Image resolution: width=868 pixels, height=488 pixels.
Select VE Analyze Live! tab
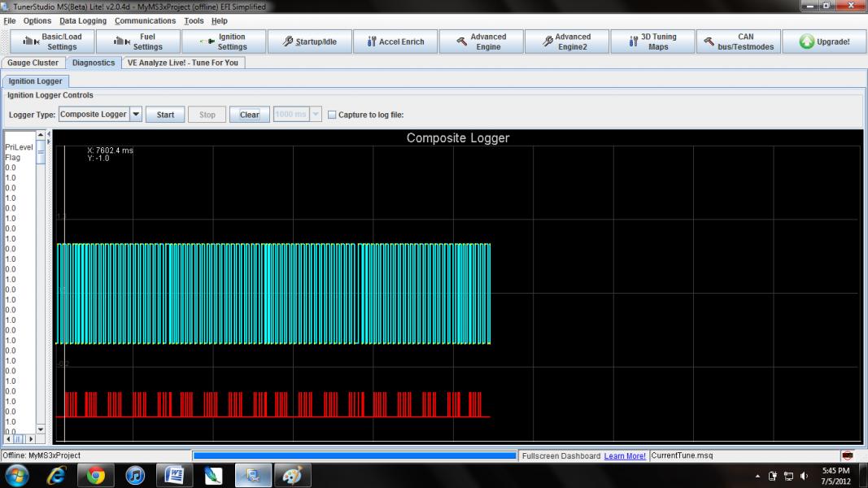184,63
